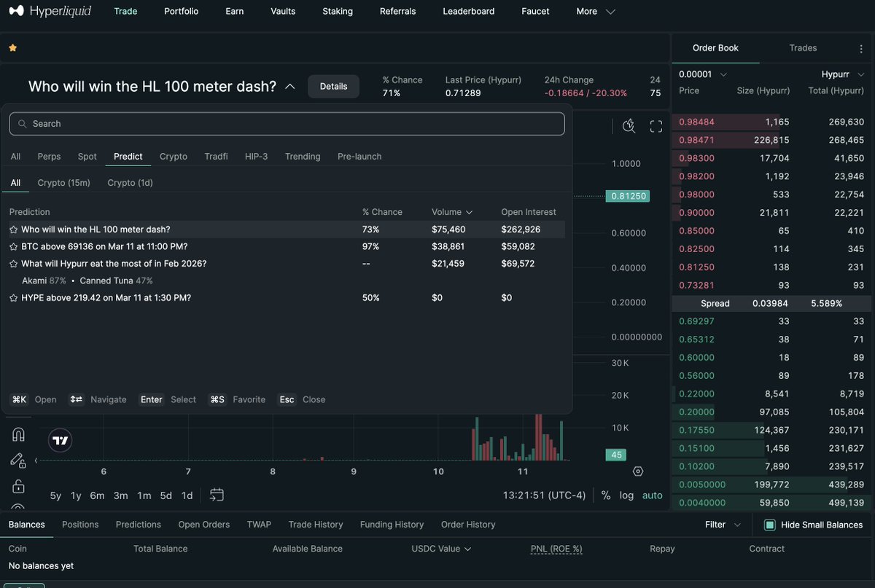Click the chart scroll-left arrow near time axis
The width and height of the screenshot is (875, 588).
click(x=36, y=460)
